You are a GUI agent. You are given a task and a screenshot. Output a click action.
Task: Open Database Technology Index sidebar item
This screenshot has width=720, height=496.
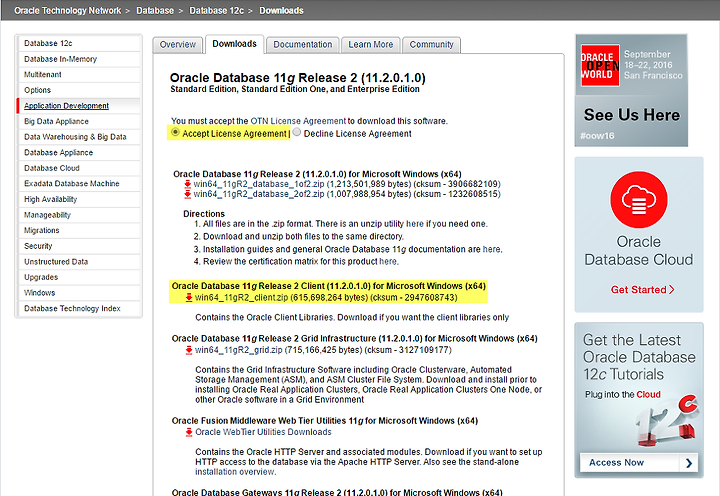tap(79, 309)
